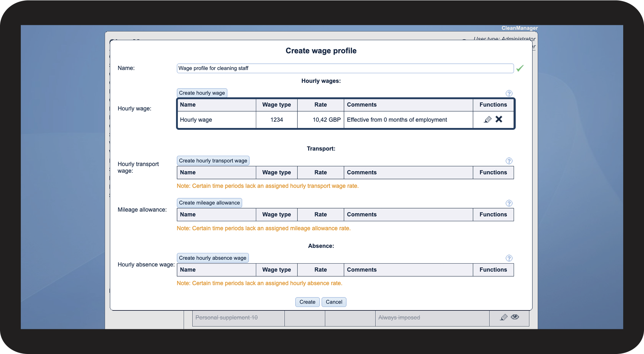Confirm with the Create button
This screenshot has height=354, width=644.
(308, 302)
